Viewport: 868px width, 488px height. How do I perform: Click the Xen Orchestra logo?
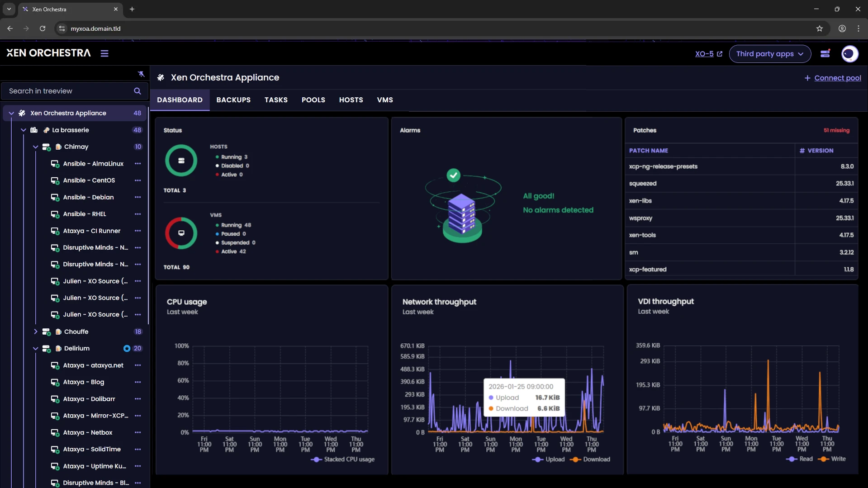pyautogui.click(x=47, y=52)
